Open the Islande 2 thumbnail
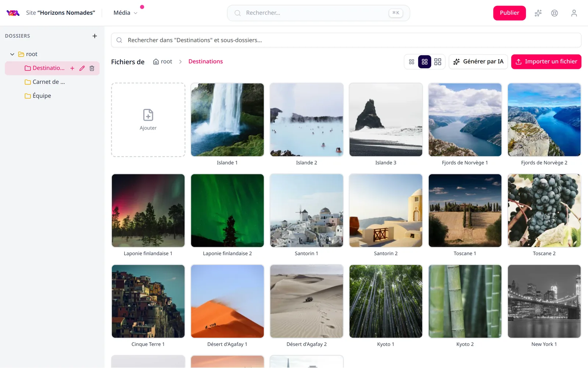 (x=306, y=120)
